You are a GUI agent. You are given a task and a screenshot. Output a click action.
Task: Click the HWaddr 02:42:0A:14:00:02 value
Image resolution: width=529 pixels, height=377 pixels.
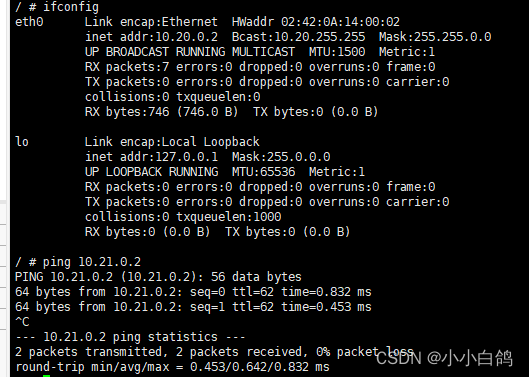[x=316, y=22]
